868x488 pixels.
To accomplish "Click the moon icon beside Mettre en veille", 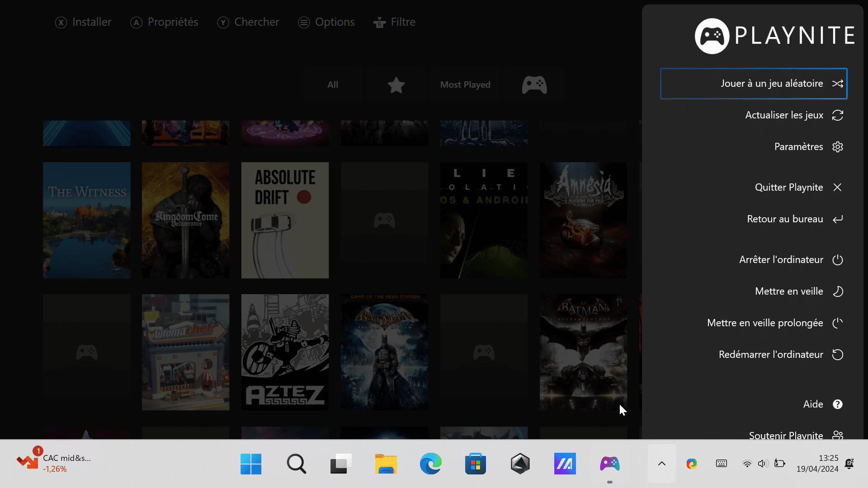I will [x=838, y=291].
